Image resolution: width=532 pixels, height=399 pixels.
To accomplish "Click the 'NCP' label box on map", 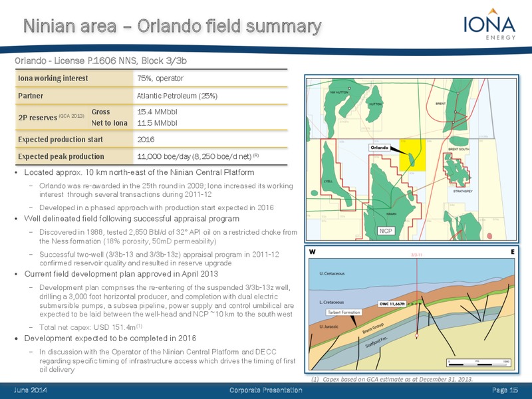I will 386,231.
